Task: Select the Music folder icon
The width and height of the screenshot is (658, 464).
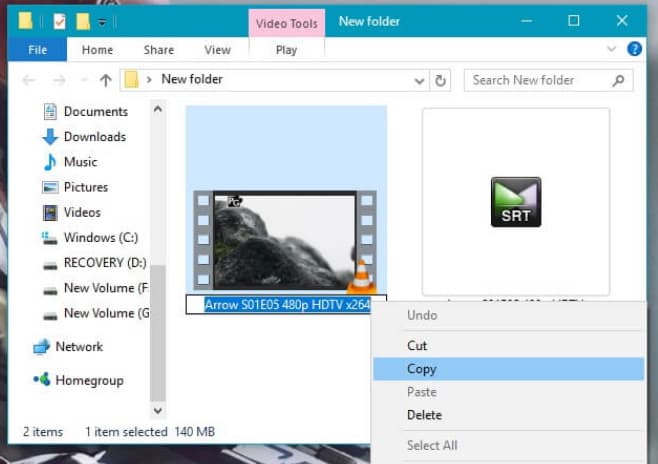Action: 50,162
